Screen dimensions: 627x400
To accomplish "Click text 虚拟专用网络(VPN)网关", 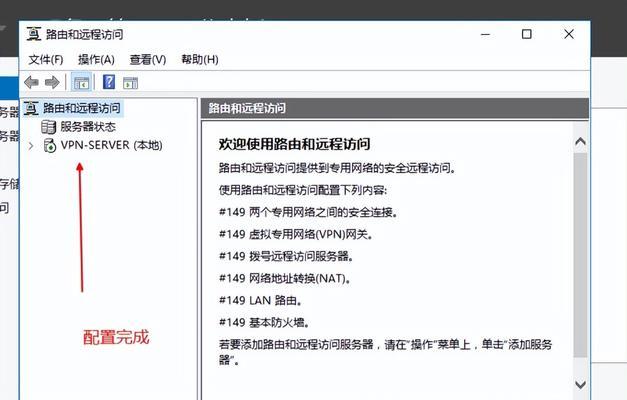I will (x=311, y=234).
